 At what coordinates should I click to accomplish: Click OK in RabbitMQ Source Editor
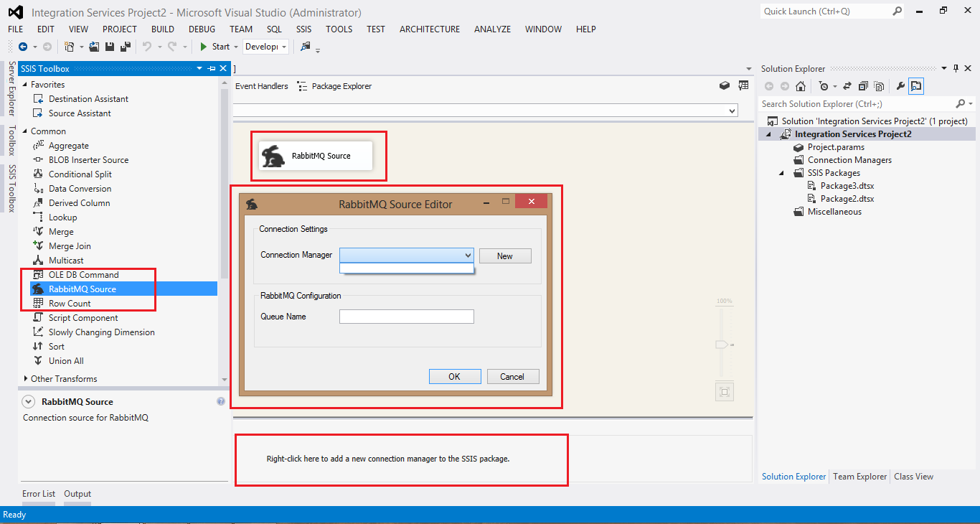pos(455,377)
